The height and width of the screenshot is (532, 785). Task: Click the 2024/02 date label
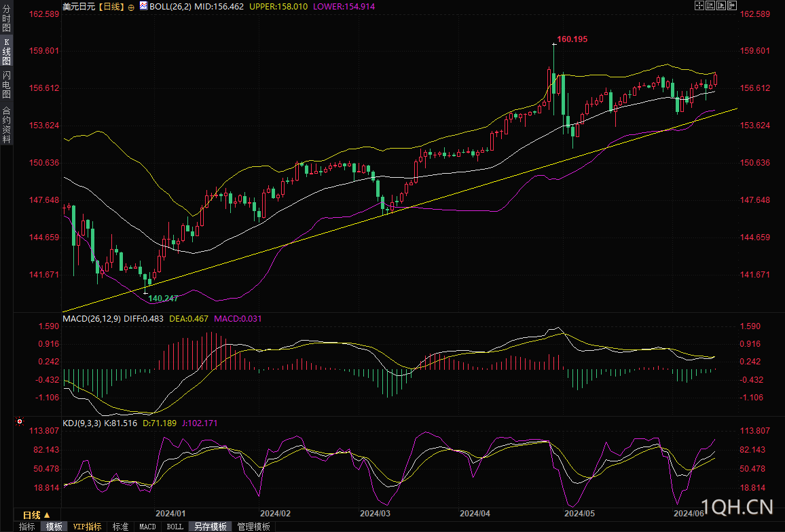point(275,514)
